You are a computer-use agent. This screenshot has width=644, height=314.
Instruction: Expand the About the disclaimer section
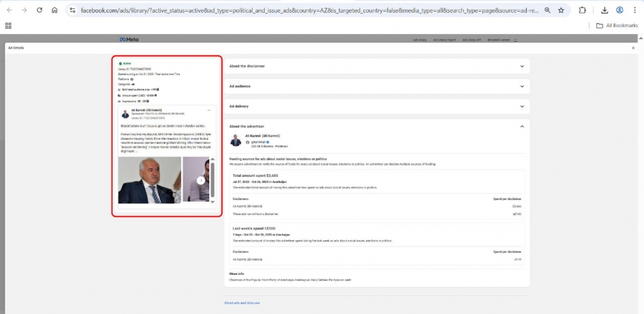(522, 66)
